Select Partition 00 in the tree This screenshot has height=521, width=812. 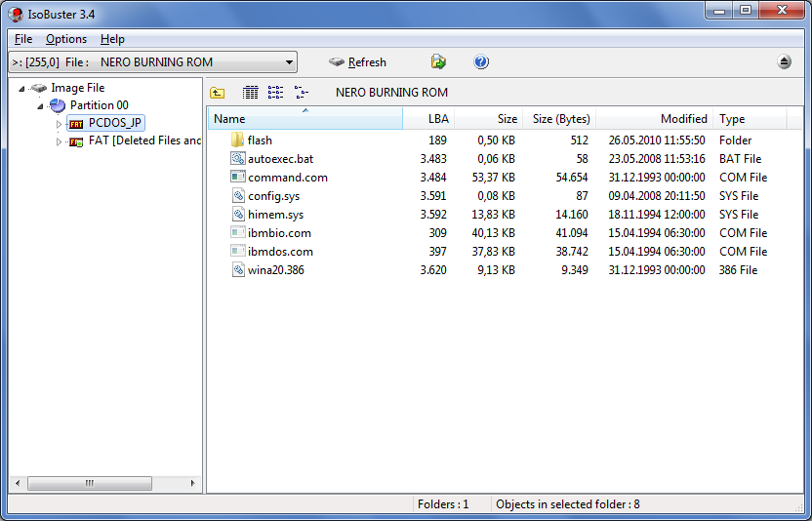99,105
